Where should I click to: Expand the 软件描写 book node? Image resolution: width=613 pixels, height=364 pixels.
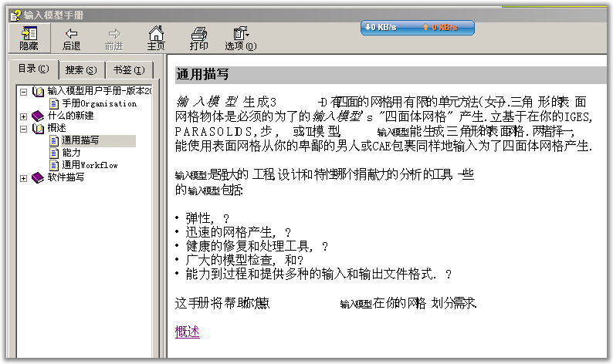click(x=23, y=178)
